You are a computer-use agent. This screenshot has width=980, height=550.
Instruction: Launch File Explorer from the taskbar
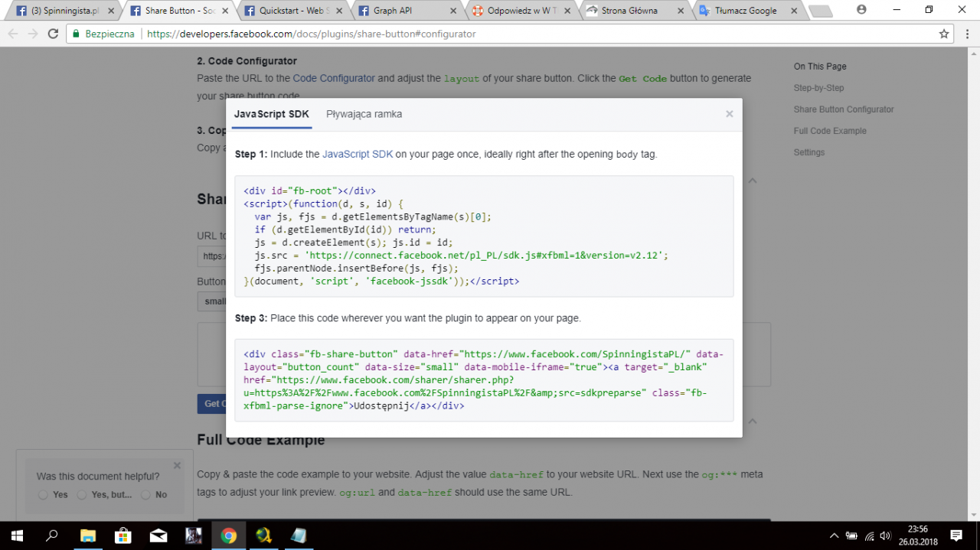click(87, 535)
